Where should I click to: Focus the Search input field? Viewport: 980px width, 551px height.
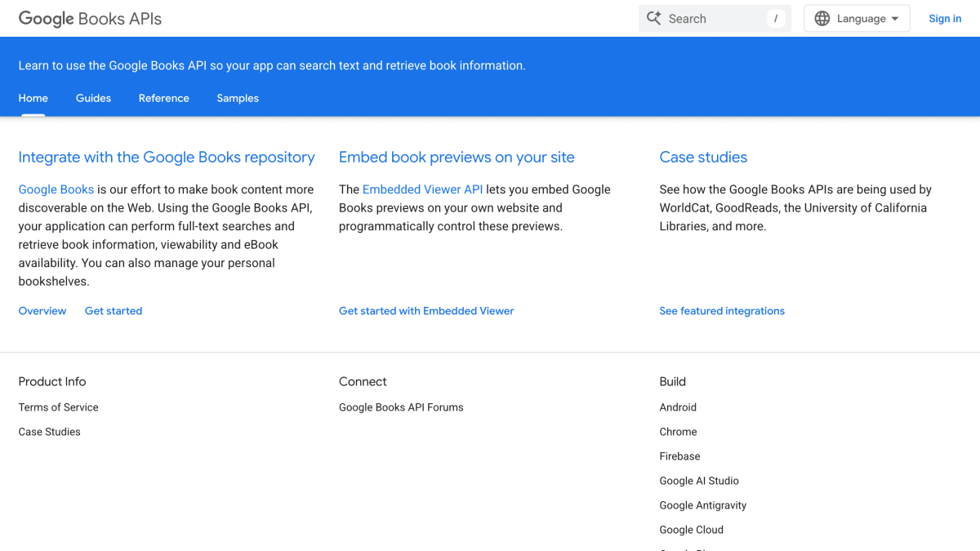pos(715,19)
